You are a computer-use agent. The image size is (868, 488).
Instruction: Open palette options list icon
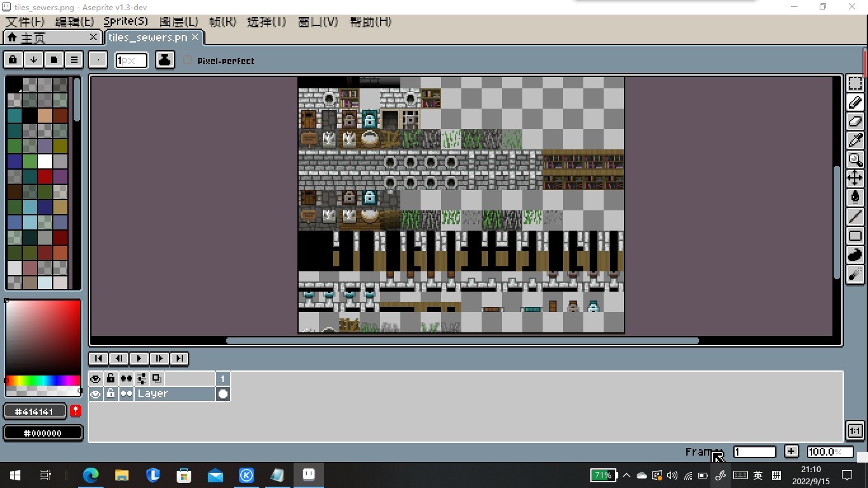point(74,60)
